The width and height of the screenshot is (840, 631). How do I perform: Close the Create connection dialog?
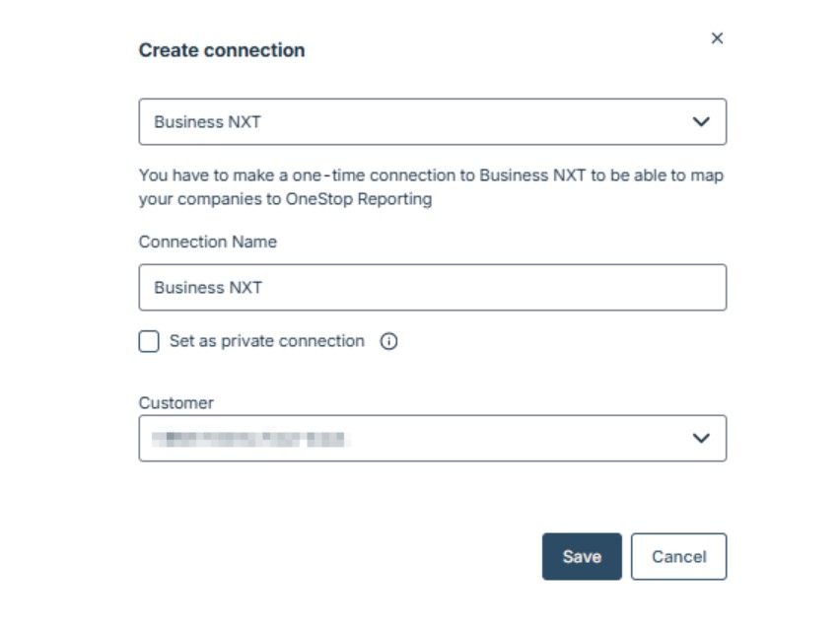[x=717, y=38]
